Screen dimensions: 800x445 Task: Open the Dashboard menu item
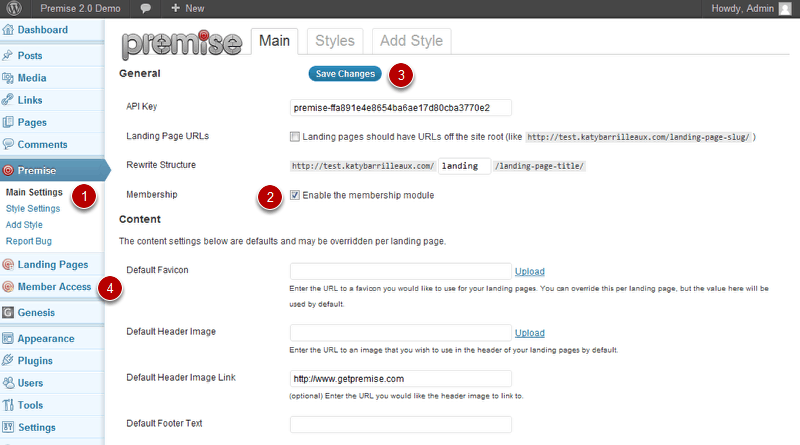tap(43, 30)
